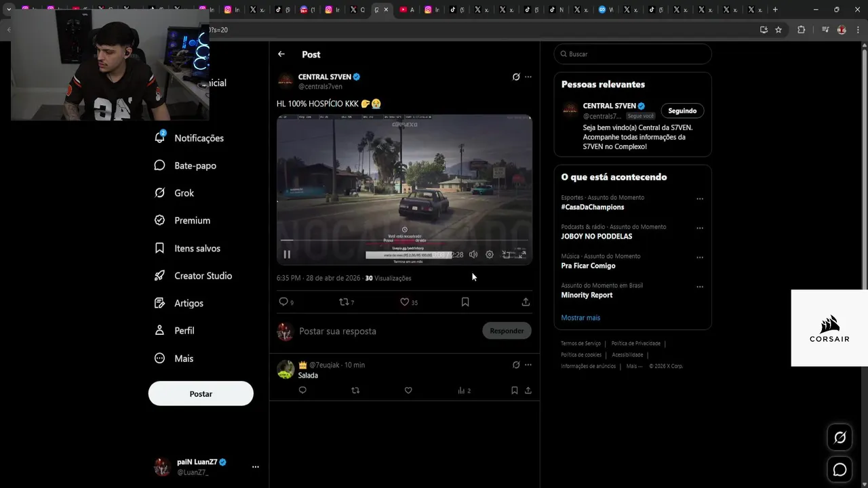Open options for Pra Ficar Comigo trend

tap(700, 258)
